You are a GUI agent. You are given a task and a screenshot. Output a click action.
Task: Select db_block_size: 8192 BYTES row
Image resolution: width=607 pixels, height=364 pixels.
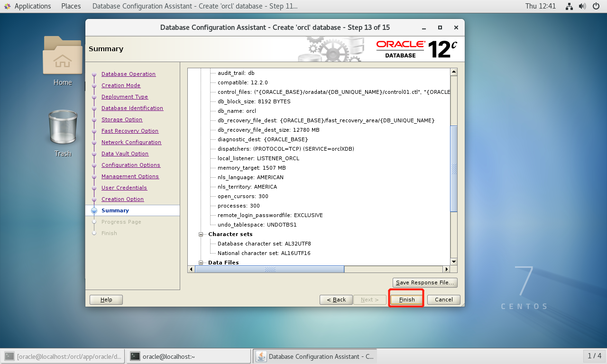point(254,101)
